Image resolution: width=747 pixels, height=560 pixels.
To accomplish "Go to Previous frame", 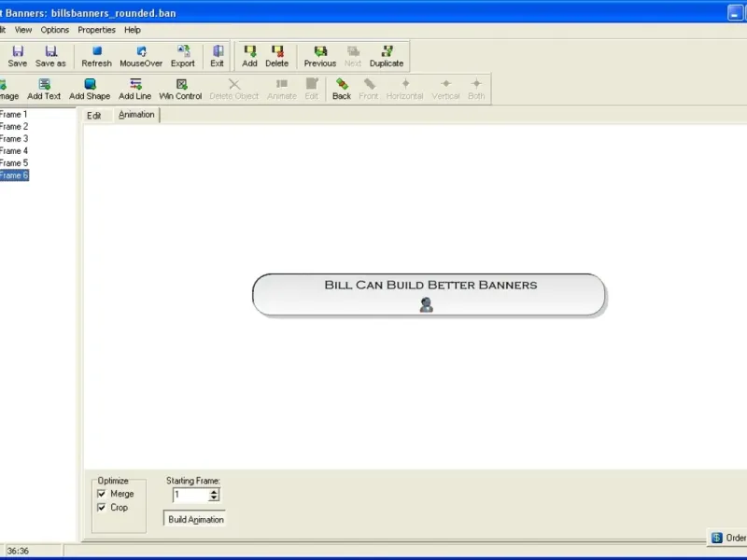I will (320, 56).
